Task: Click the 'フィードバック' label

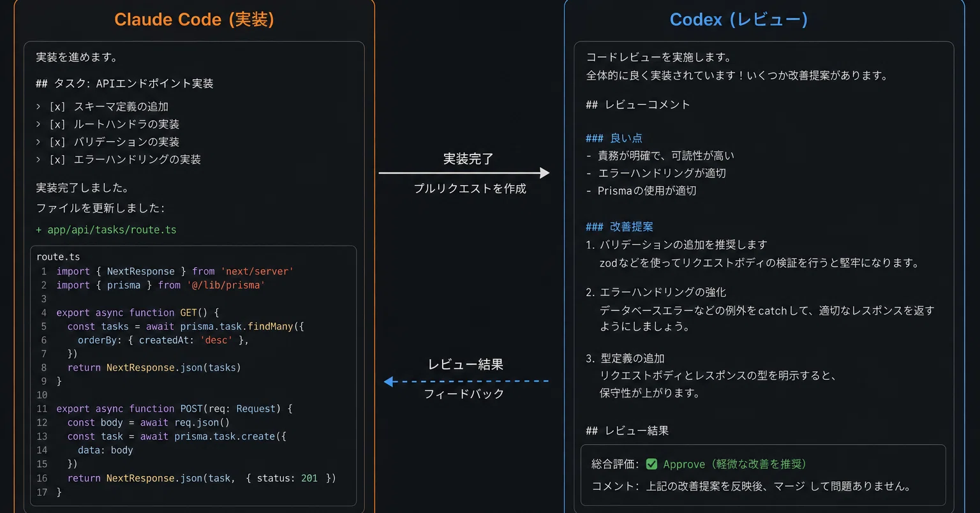Action: click(464, 394)
